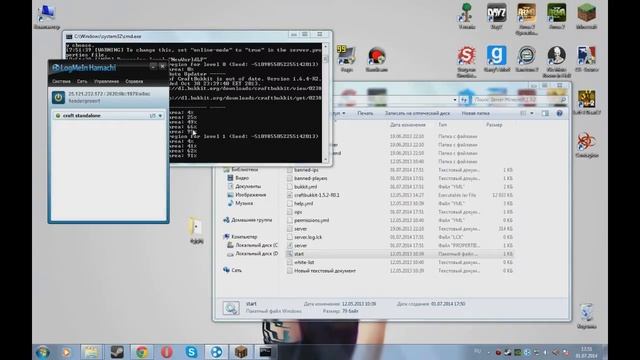Sort by Размер column header
This screenshot has width=640, height=360.
point(494,125)
